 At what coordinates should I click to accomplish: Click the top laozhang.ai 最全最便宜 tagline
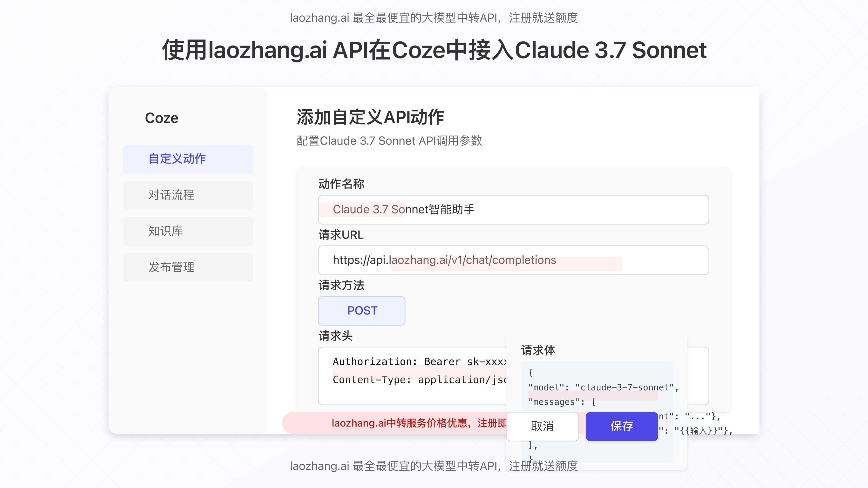coord(434,18)
